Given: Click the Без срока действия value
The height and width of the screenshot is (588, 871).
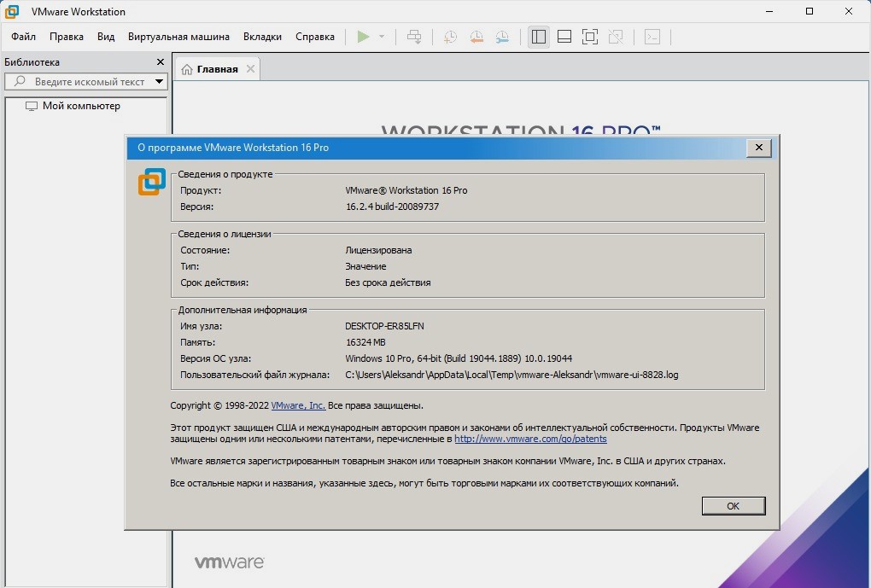Looking at the screenshot, I should tap(388, 282).
